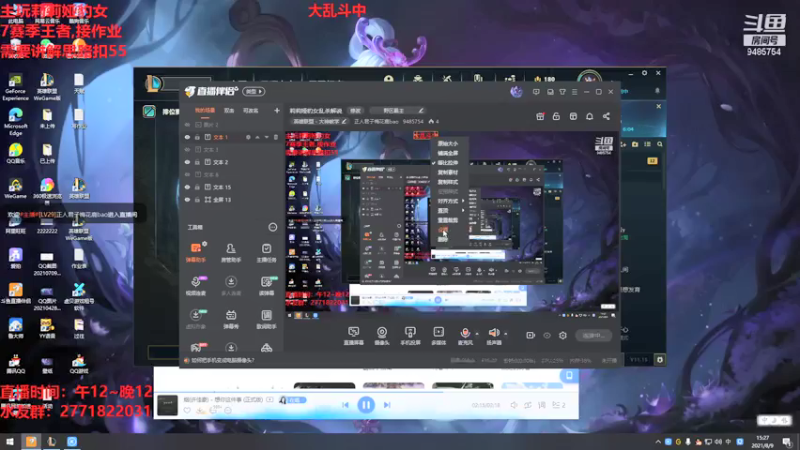The image size is (800, 450).
Task: Click the bell notification icon above preview
Action: tap(589, 116)
